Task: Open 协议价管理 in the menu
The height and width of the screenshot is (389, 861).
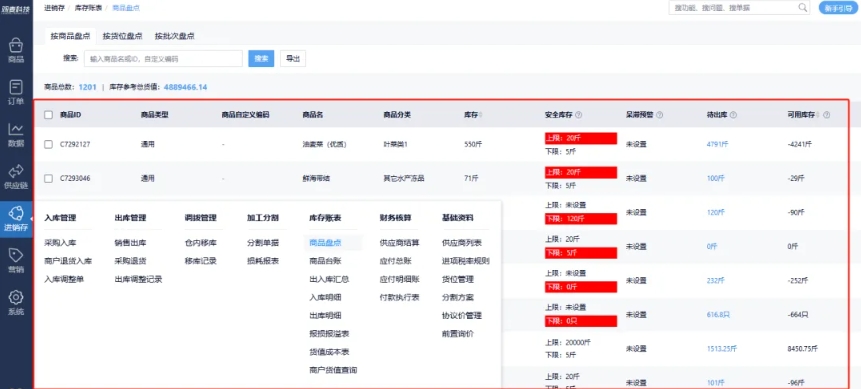Action: coord(462,315)
